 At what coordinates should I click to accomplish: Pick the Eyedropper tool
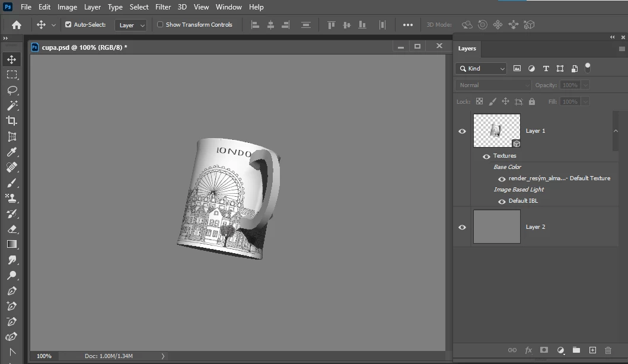click(12, 152)
